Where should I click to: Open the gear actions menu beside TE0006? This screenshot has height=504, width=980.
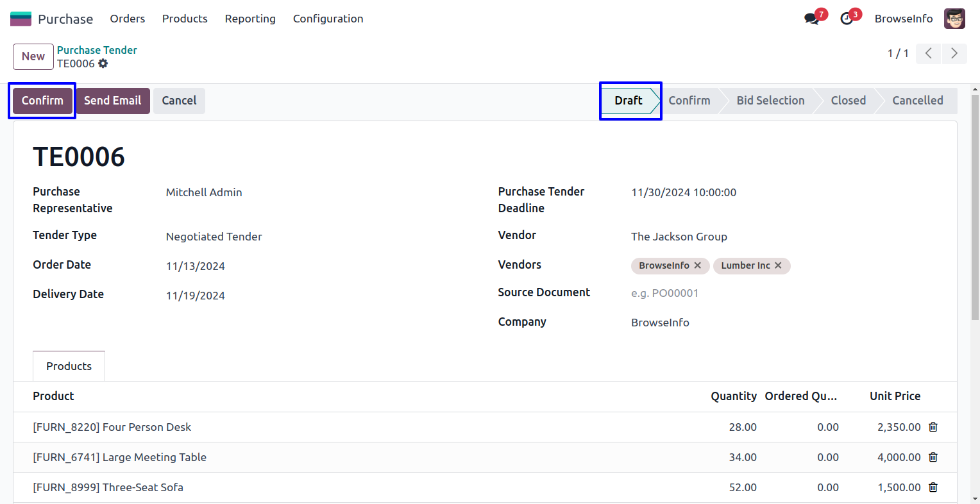(x=103, y=63)
